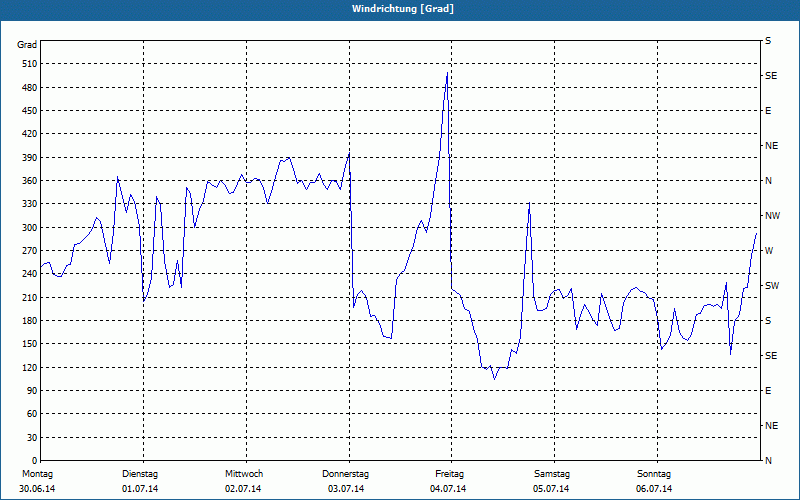800x500 pixels.
Task: Click the date 04.07.14
Action: pyautogui.click(x=448, y=489)
